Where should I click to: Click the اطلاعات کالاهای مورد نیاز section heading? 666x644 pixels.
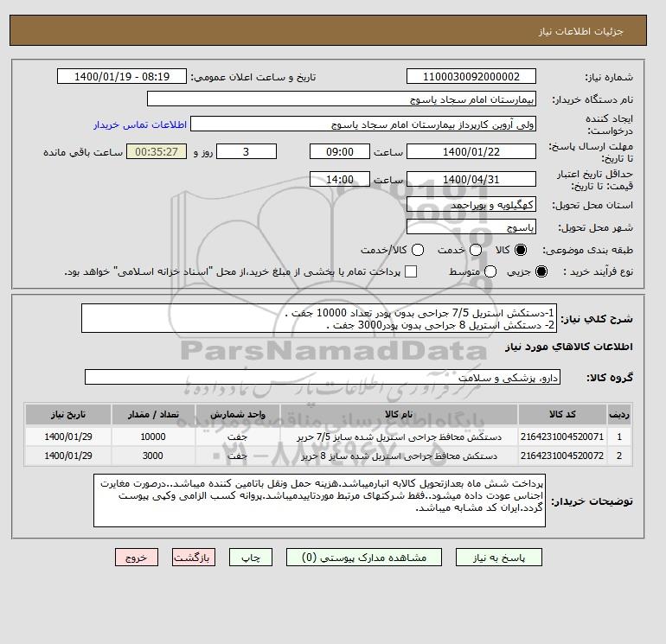569,347
